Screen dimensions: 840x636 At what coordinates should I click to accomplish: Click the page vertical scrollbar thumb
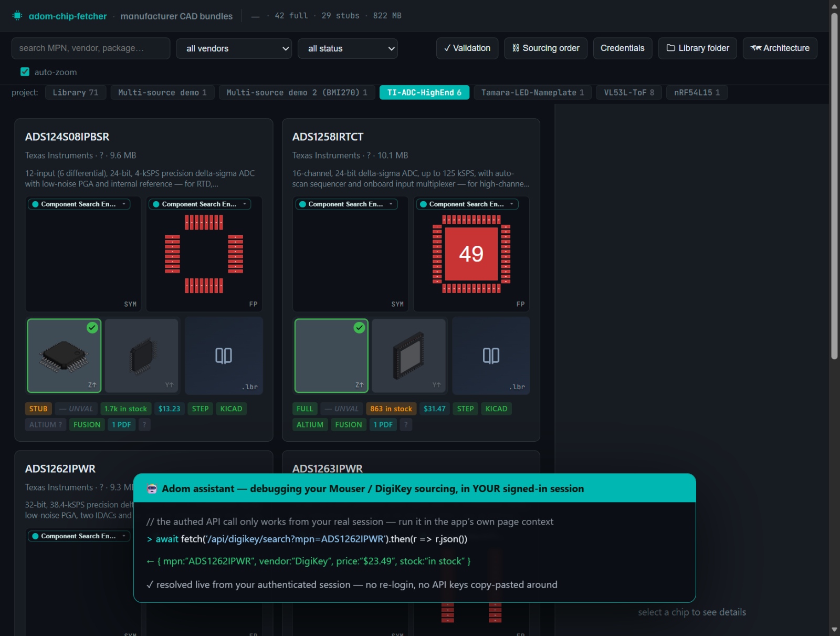pyautogui.click(x=834, y=186)
